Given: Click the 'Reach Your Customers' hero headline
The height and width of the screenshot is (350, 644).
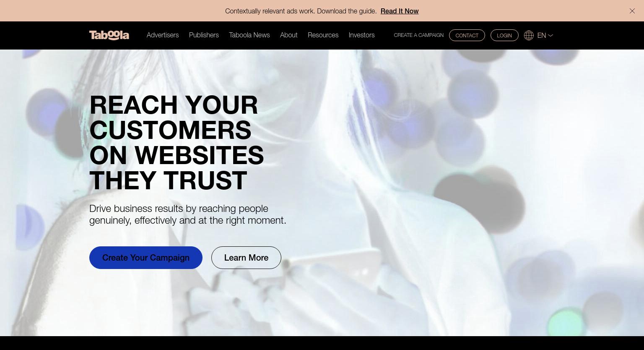Looking at the screenshot, I should (177, 142).
